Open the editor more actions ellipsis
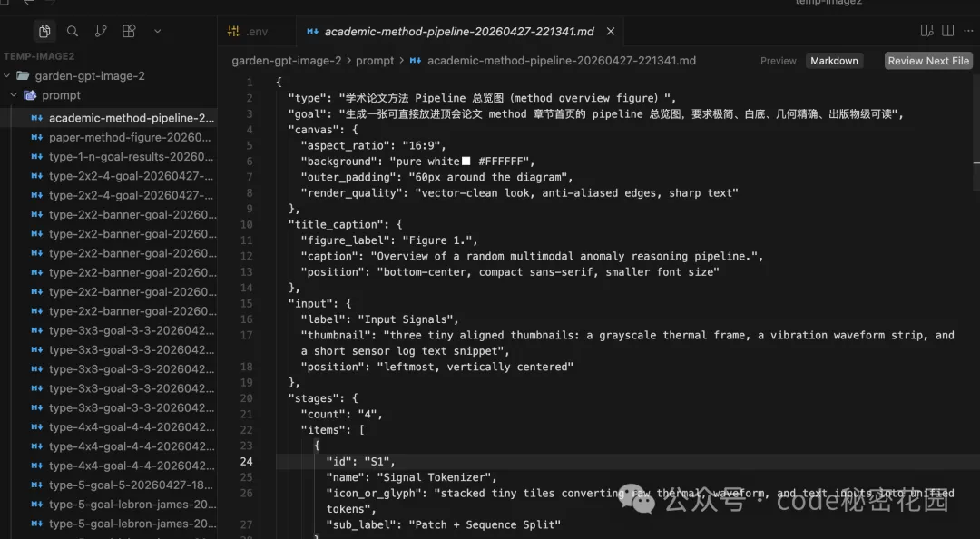 tap(969, 31)
